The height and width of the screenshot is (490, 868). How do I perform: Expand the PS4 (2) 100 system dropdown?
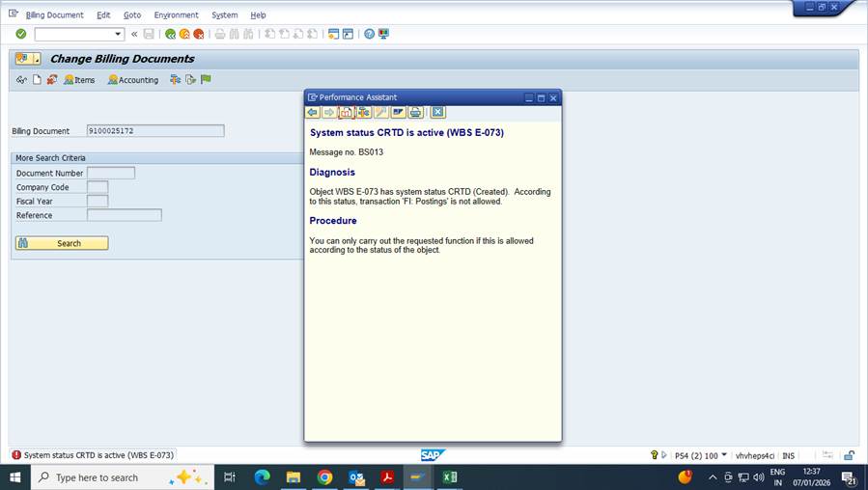coord(724,455)
